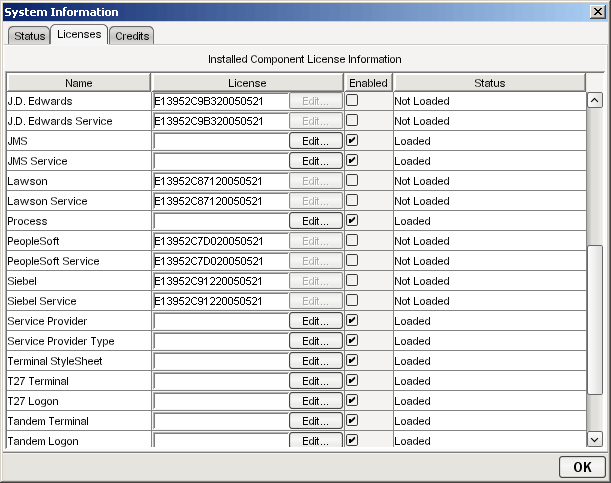Image resolution: width=611 pixels, height=483 pixels.
Task: Click the J.D. Edwards license field
Action: click(x=221, y=101)
